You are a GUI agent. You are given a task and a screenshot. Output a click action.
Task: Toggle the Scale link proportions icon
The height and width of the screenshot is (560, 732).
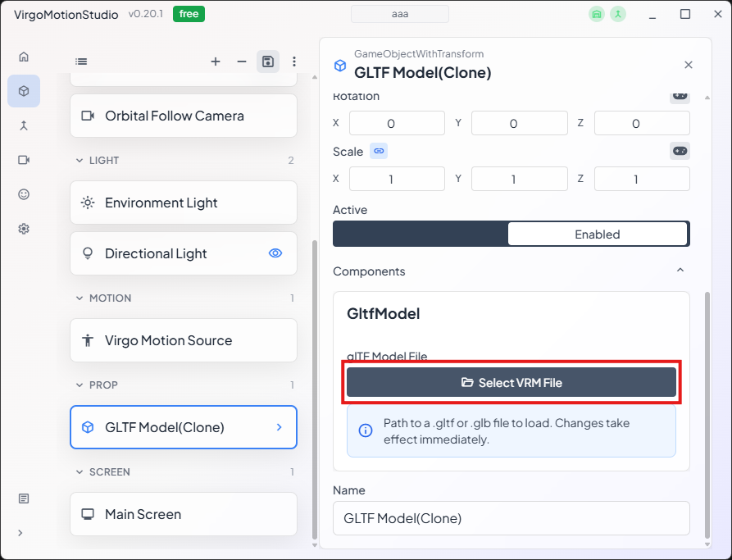click(379, 152)
